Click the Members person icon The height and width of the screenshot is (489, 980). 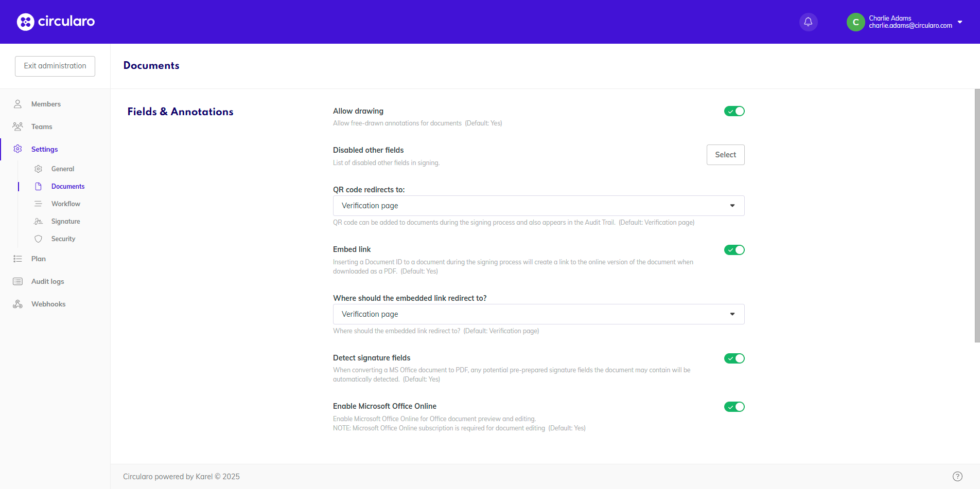17,104
